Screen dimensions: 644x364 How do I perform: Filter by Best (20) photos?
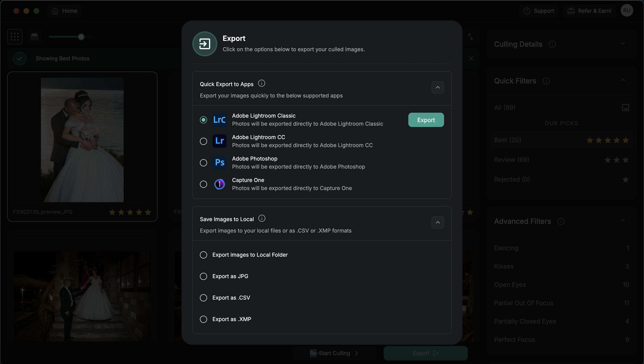point(561,140)
